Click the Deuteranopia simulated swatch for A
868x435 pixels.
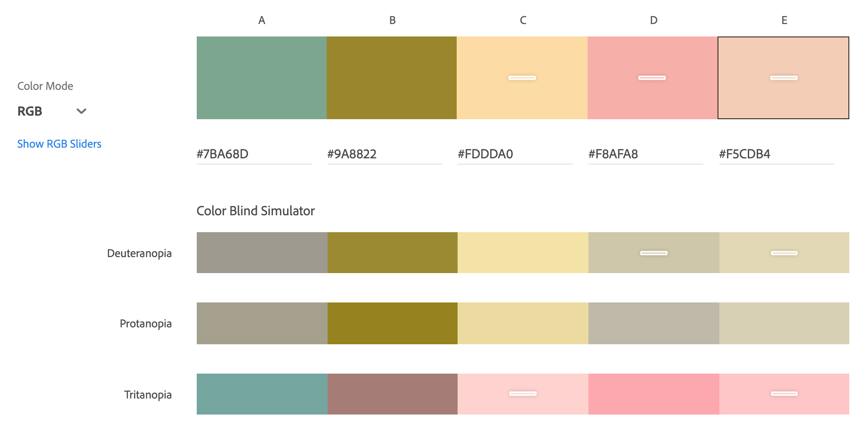[x=262, y=253]
